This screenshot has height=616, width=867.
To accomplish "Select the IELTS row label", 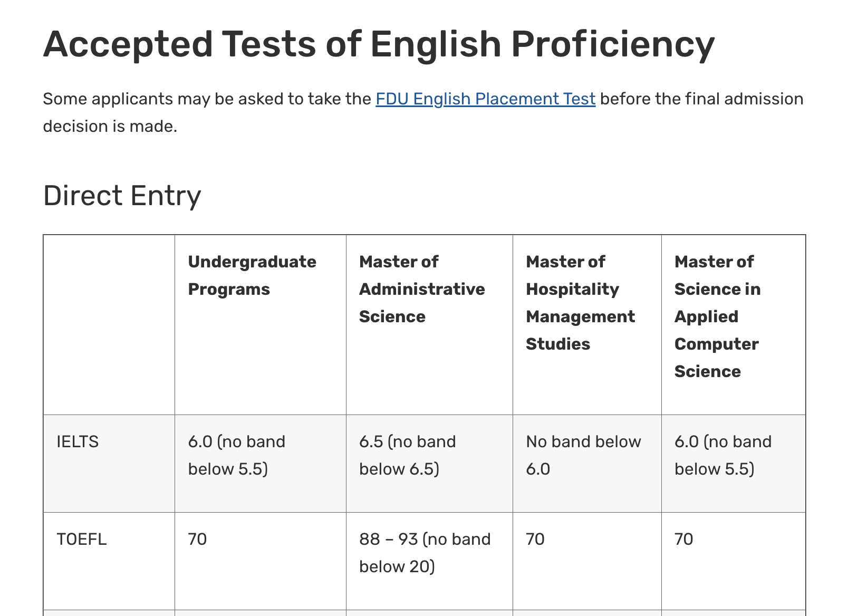I will [78, 441].
